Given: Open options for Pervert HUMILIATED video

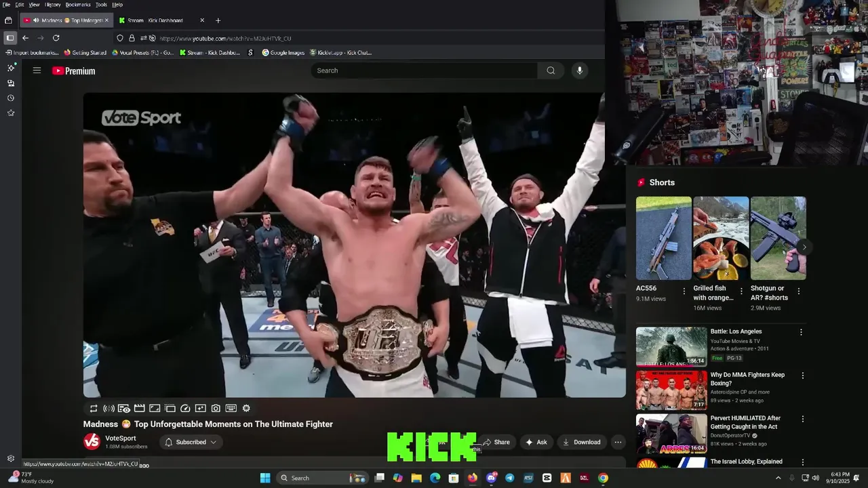Looking at the screenshot, I should coord(803,419).
